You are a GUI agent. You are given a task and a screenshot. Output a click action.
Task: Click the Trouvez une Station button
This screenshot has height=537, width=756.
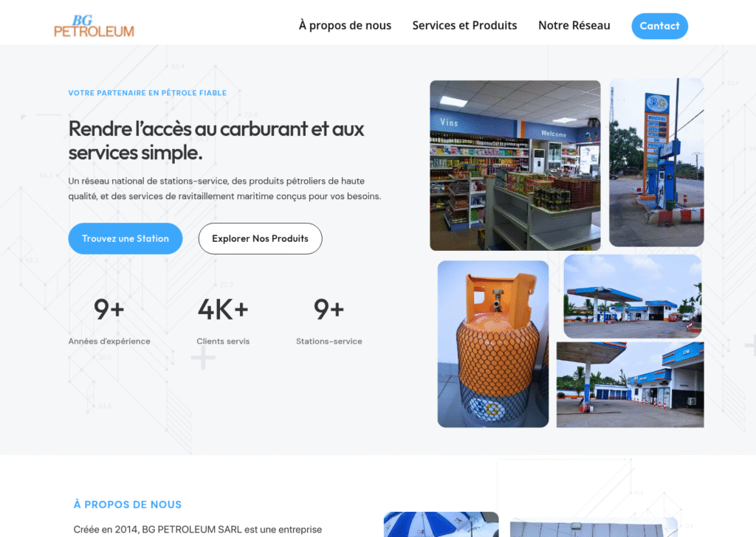click(x=126, y=238)
